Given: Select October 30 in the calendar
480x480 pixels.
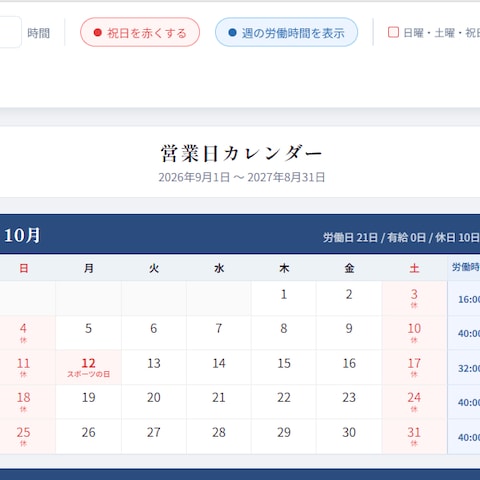Looking at the screenshot, I should pos(349,436).
